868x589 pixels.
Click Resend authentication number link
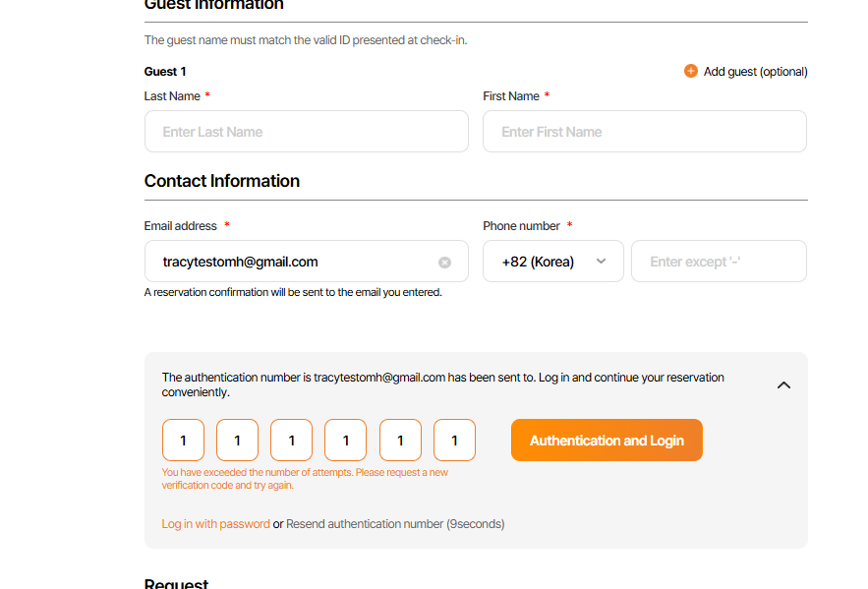coord(365,524)
